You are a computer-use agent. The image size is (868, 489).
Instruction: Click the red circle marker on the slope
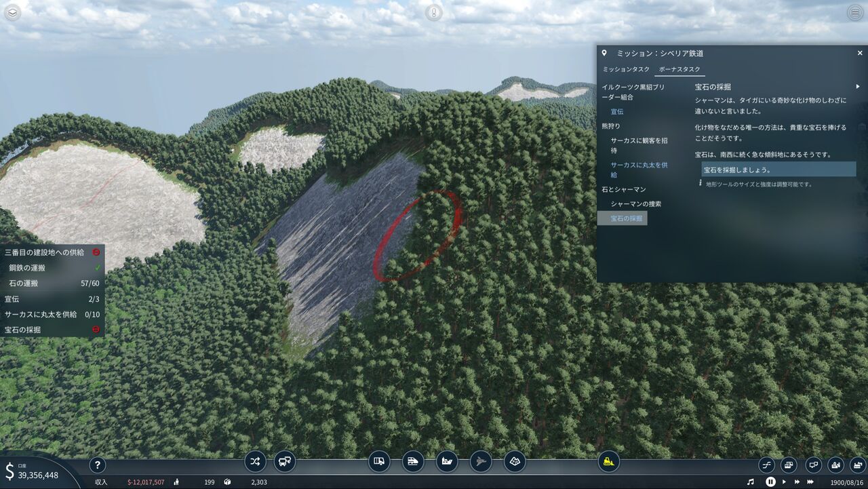(416, 235)
